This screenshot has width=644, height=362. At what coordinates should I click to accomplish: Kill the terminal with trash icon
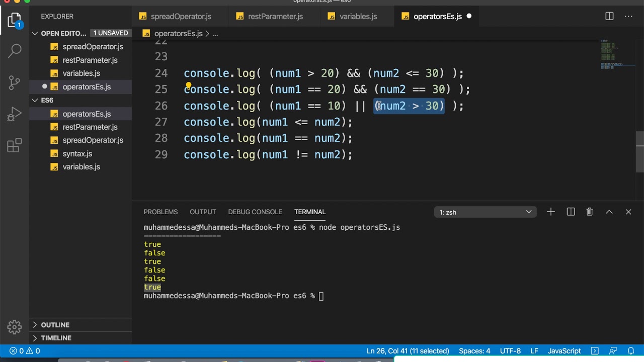coord(590,212)
